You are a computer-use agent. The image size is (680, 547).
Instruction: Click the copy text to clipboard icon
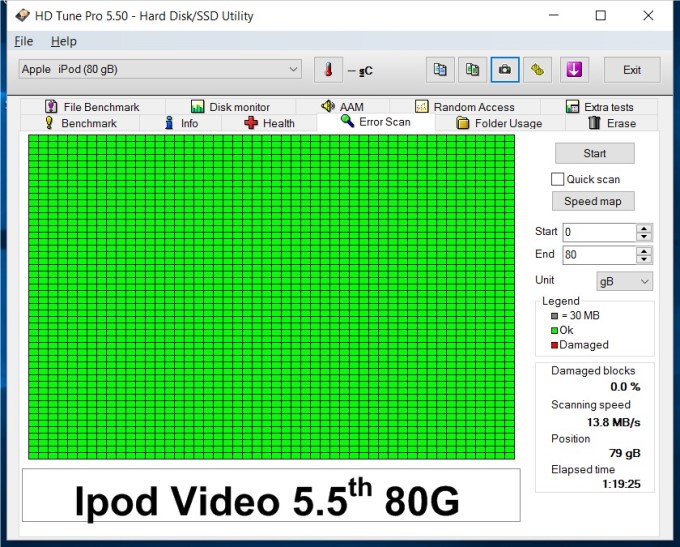click(439, 70)
